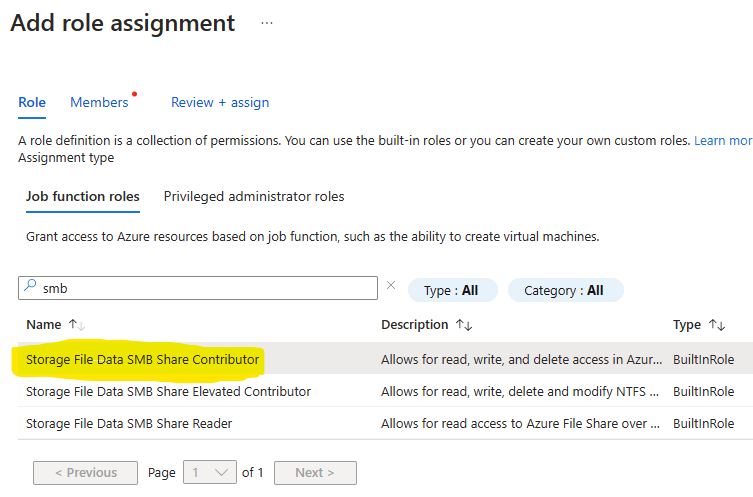Switch to Privileged administrator roles tab
This screenshot has height=497, width=753.
click(x=254, y=196)
